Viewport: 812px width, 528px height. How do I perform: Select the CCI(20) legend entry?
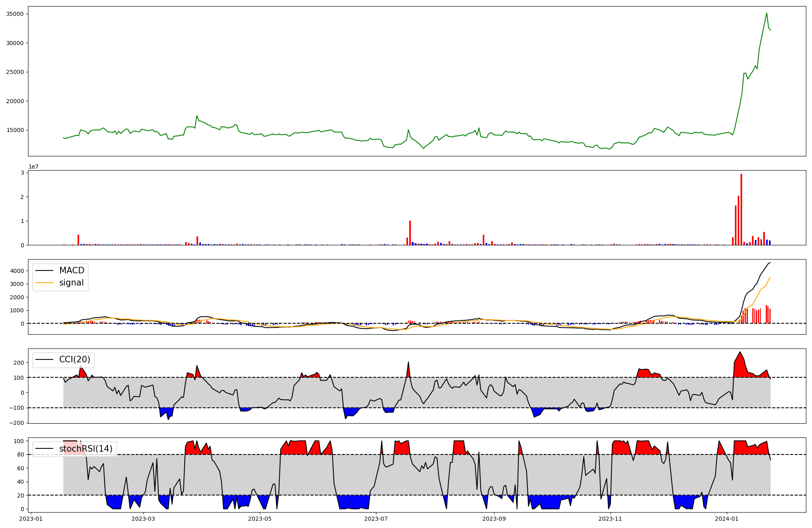[x=75, y=359]
